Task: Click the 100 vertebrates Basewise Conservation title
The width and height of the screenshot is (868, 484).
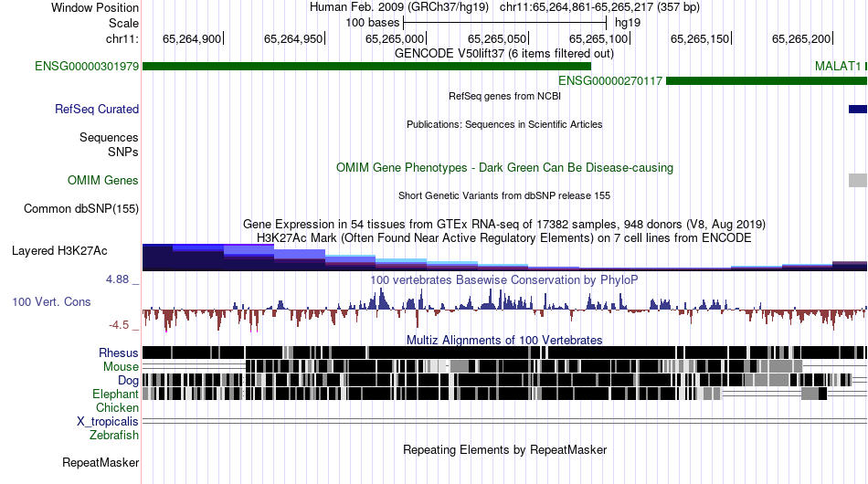Action: tap(504, 279)
